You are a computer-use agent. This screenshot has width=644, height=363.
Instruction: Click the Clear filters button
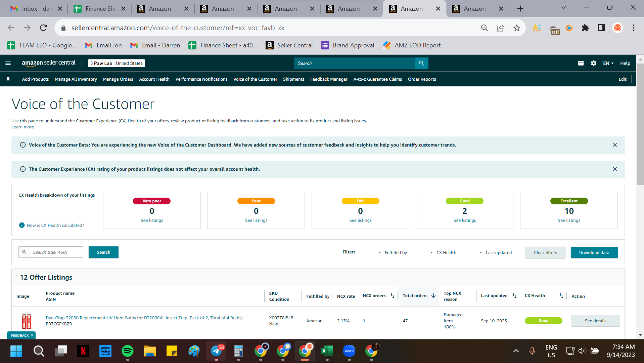pos(545,252)
